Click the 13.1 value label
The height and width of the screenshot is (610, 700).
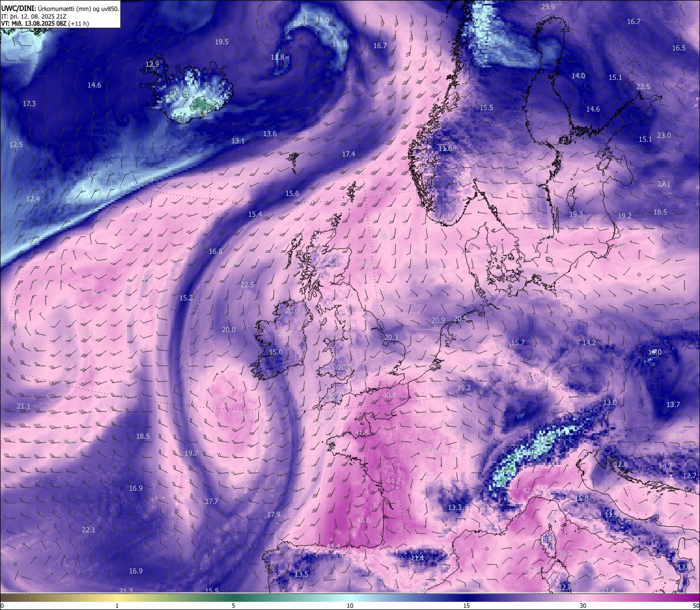[238, 141]
